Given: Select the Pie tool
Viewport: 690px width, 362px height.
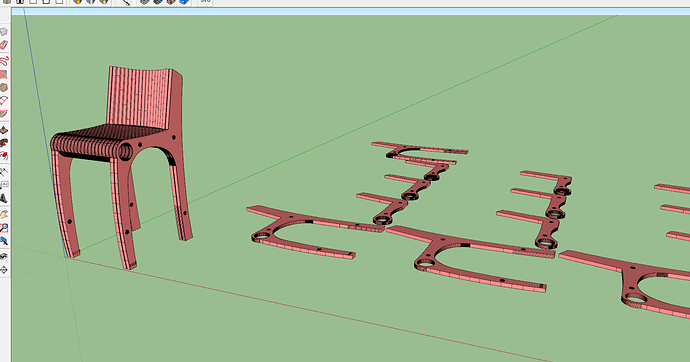Looking at the screenshot, I should coord(4,114).
